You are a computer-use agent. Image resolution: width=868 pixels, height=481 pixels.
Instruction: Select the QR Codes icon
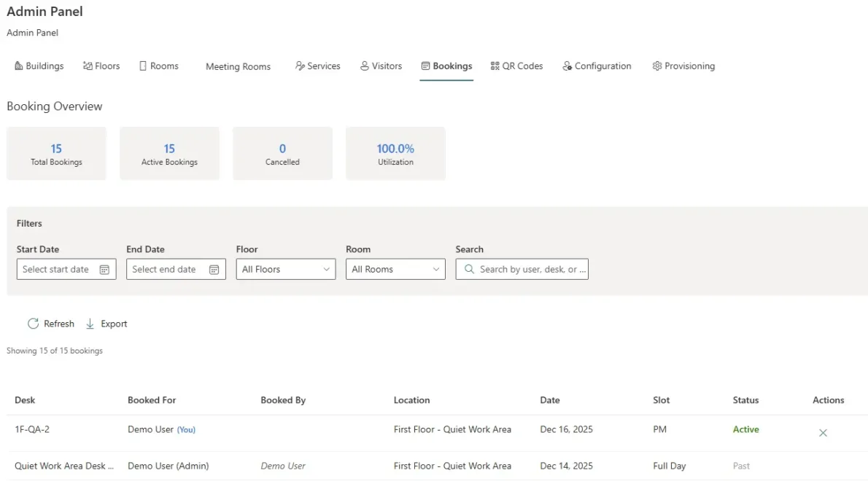[x=495, y=66]
